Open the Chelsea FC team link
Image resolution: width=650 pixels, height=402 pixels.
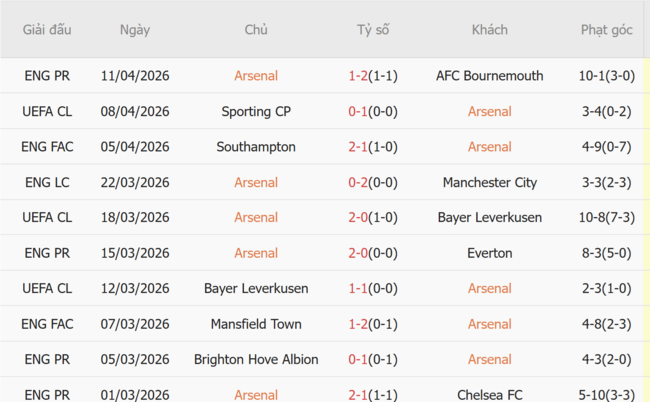click(489, 395)
